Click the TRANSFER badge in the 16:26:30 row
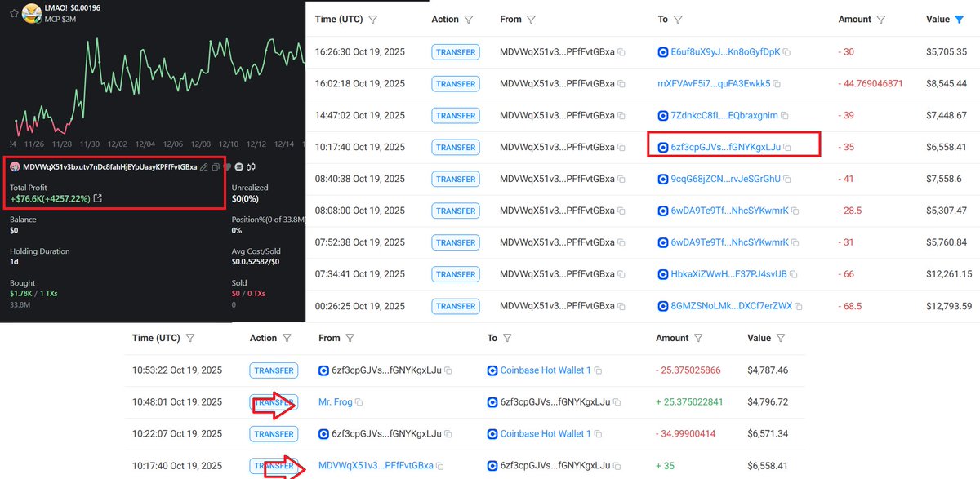The width and height of the screenshot is (980, 479). [456, 52]
